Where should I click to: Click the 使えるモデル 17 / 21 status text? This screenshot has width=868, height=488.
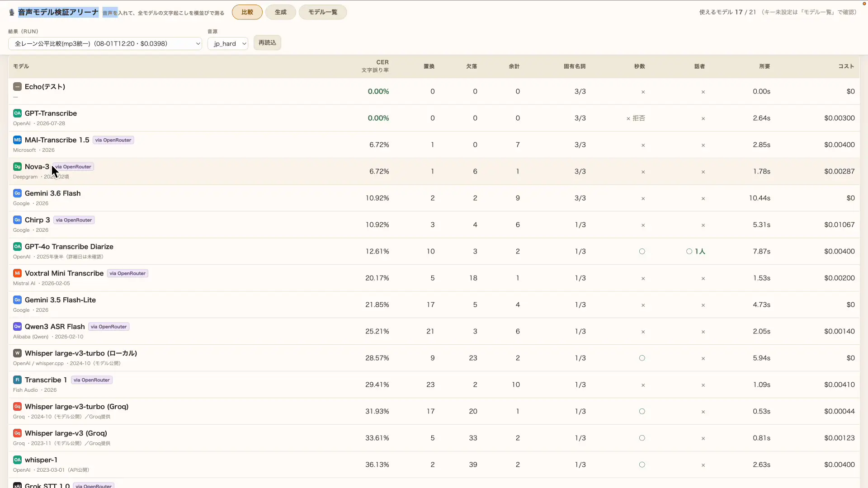[x=727, y=12]
